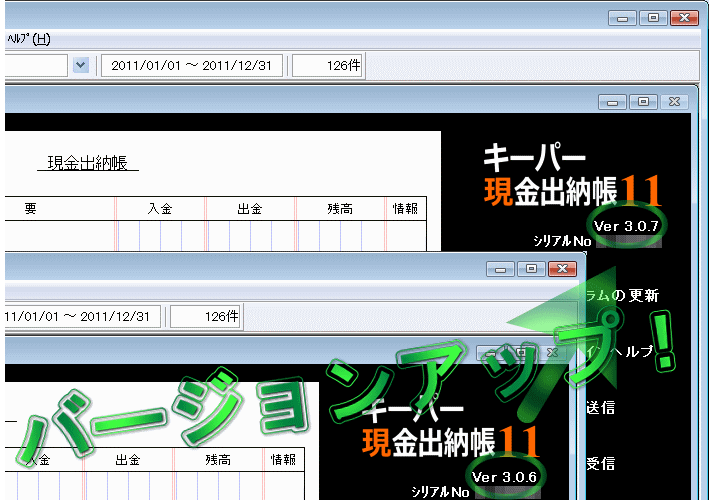Image resolution: width=709 pixels, height=501 pixels.
Task: Click the full 2011/01/01 ～ 2011/12/31 date field
Action: coord(192,66)
